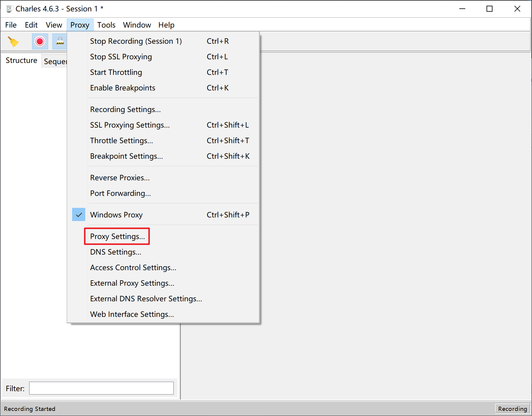Open Access Control Settings...
532x416 pixels.
point(163,267)
